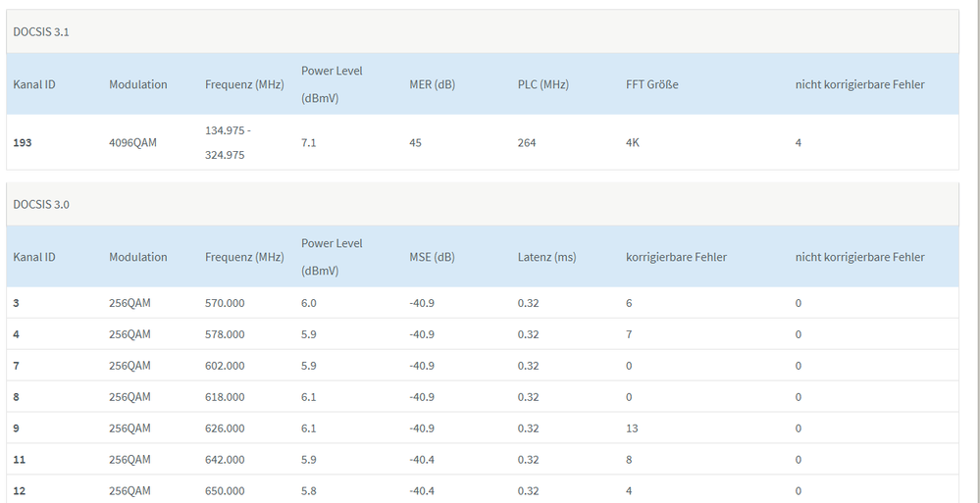980x503 pixels.
Task: Click uncorrectable errors 4 in channel 193 row
Action: (x=799, y=142)
